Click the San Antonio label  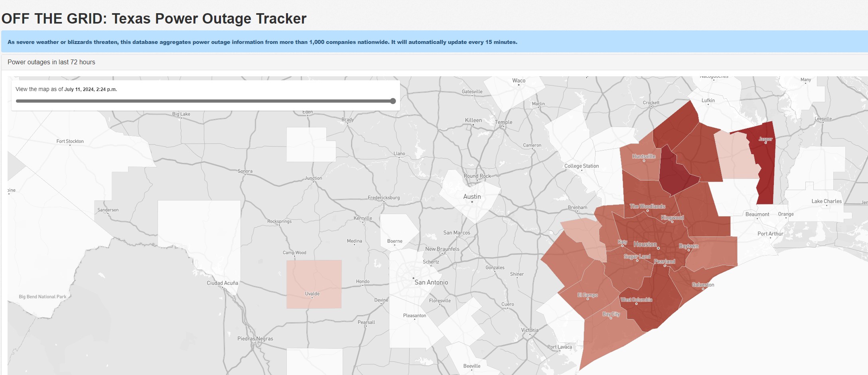tap(431, 282)
